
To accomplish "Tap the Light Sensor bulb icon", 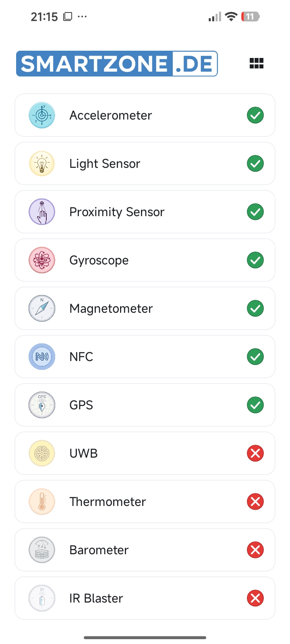I will click(42, 163).
